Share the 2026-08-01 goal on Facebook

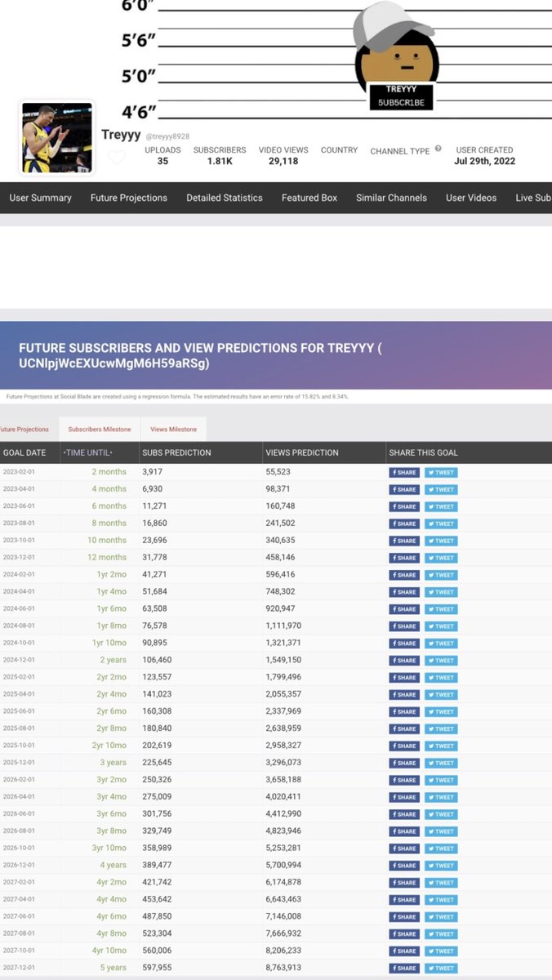click(x=404, y=831)
